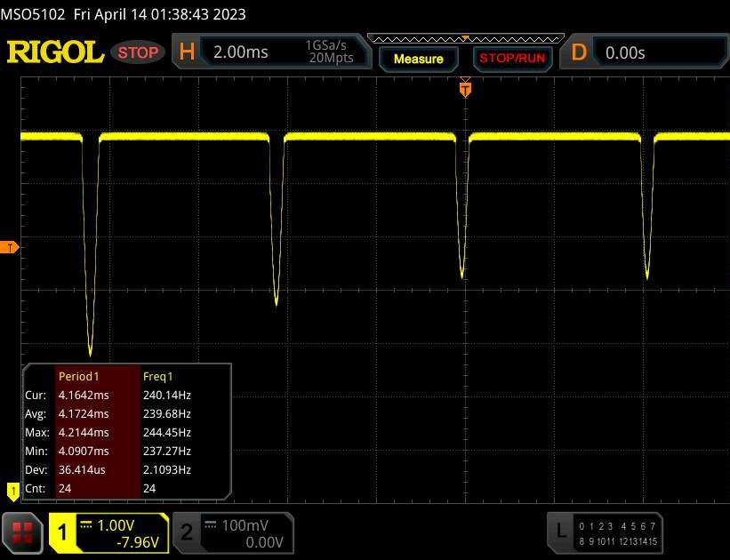
Task: Open the function navigation grid icon
Action: coord(22,533)
